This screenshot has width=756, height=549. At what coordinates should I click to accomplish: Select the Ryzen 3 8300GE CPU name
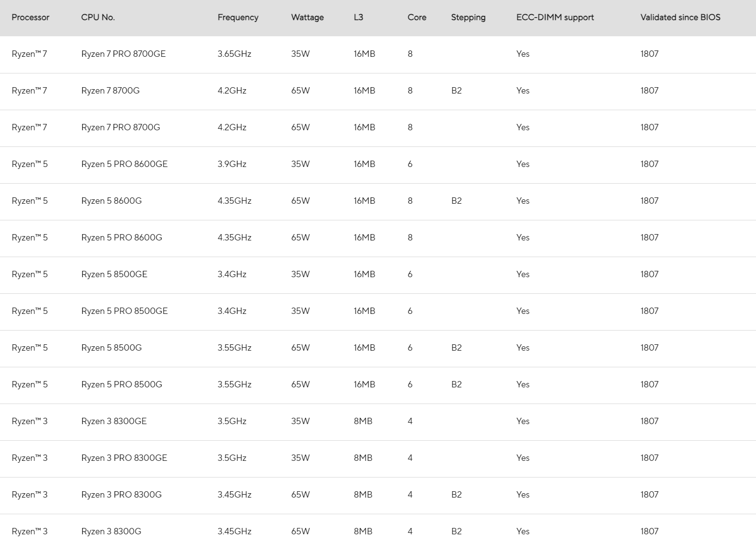(x=114, y=421)
